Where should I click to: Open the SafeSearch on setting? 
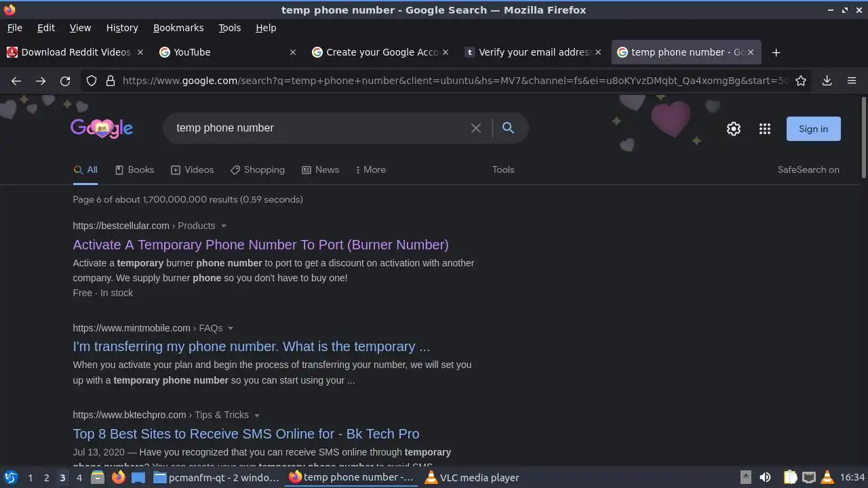808,169
